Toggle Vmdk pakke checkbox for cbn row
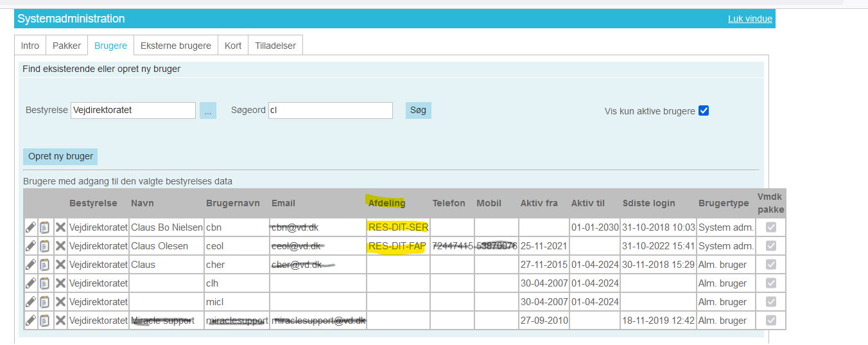This screenshot has height=345, width=868. (770, 227)
